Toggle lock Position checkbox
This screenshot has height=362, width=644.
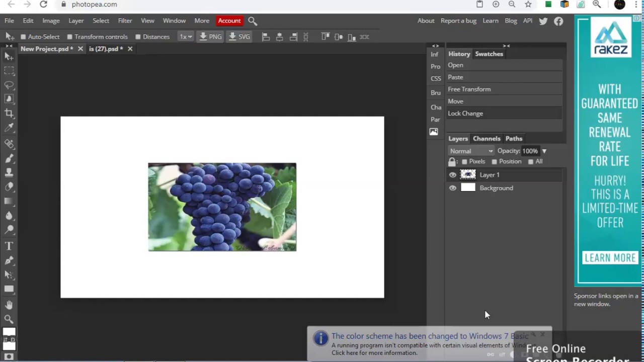[x=495, y=162]
